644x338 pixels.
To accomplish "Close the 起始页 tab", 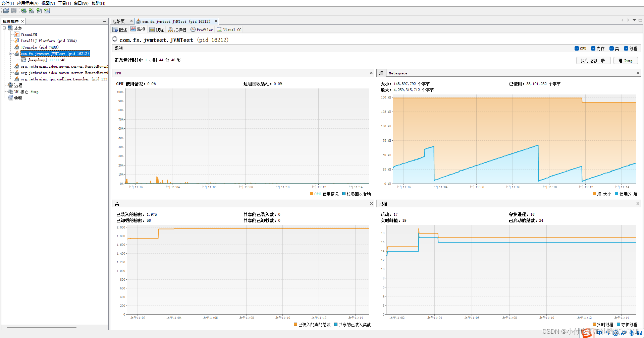I will coord(131,21).
